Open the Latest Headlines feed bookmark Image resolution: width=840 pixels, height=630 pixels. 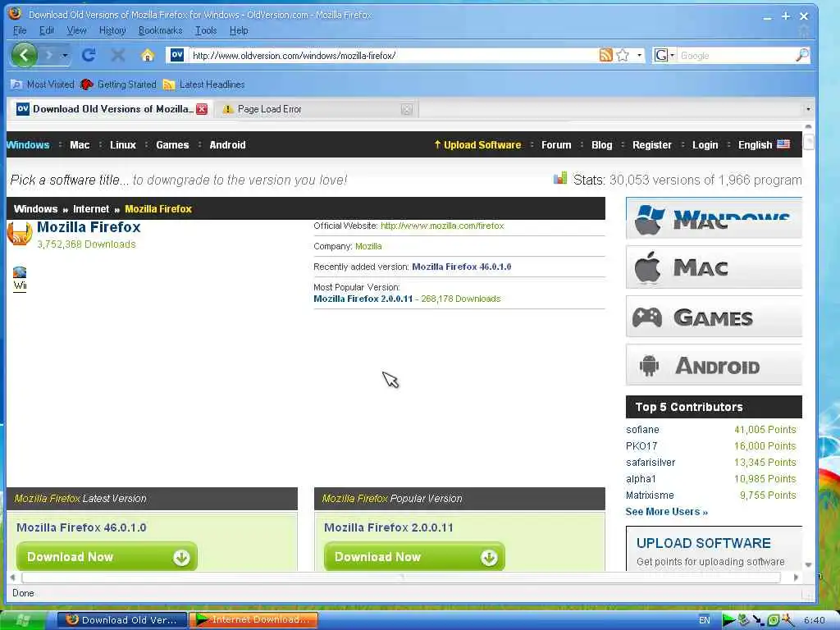[203, 84]
